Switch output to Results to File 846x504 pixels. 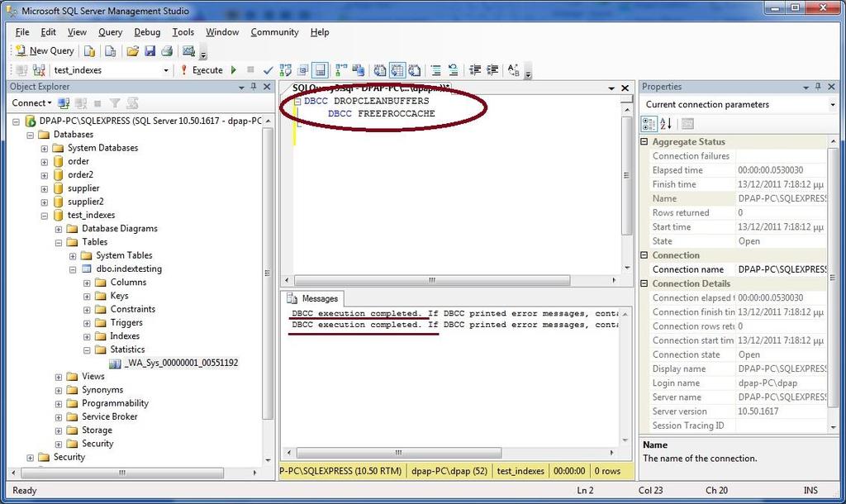pos(415,70)
